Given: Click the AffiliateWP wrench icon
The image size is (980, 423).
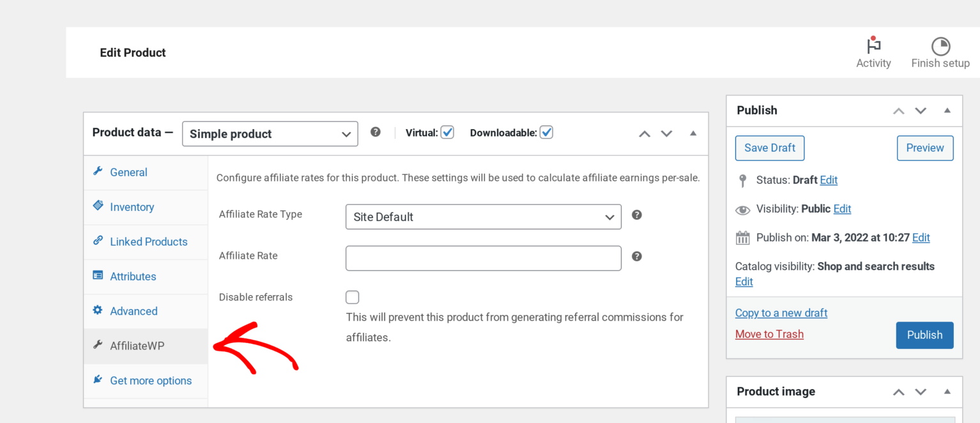Looking at the screenshot, I should click(98, 345).
